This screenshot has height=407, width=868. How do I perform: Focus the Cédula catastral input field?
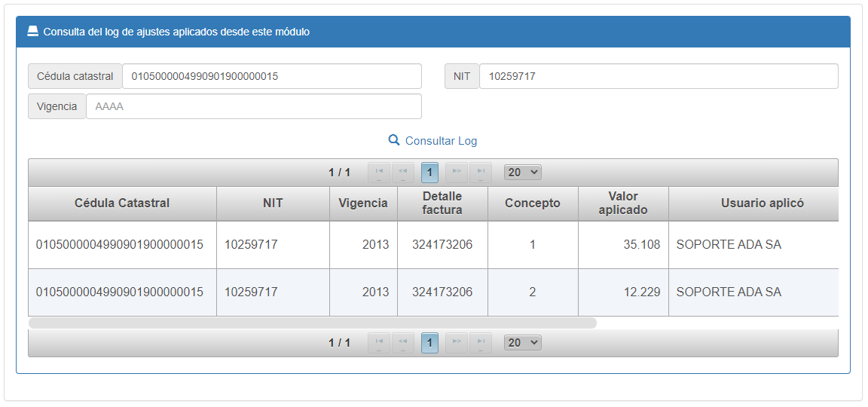coord(271,76)
